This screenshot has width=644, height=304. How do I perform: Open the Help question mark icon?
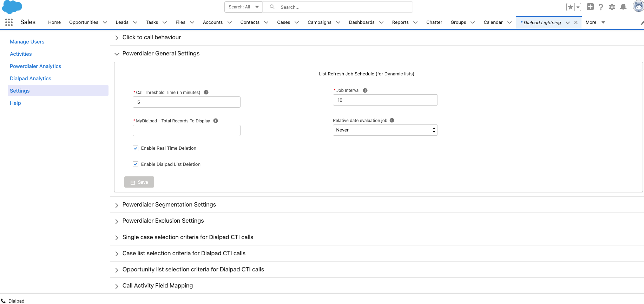point(601,7)
